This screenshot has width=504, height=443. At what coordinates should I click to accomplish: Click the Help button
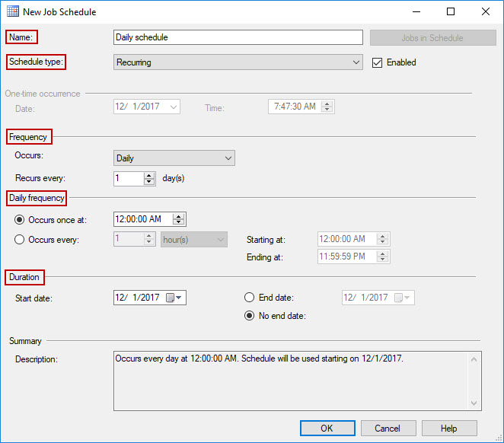(x=449, y=429)
